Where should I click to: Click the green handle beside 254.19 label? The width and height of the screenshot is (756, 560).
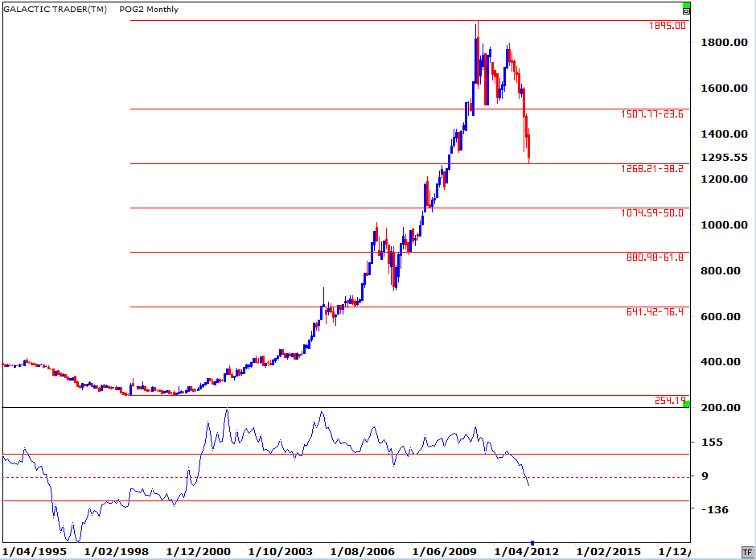(x=687, y=404)
